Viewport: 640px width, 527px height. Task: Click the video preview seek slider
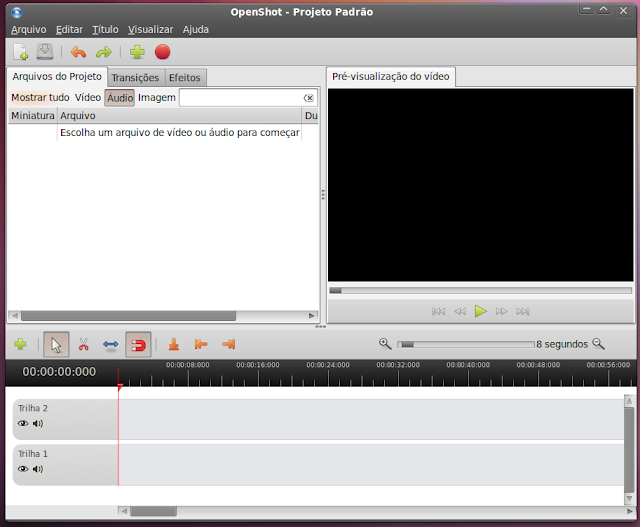pos(480,290)
